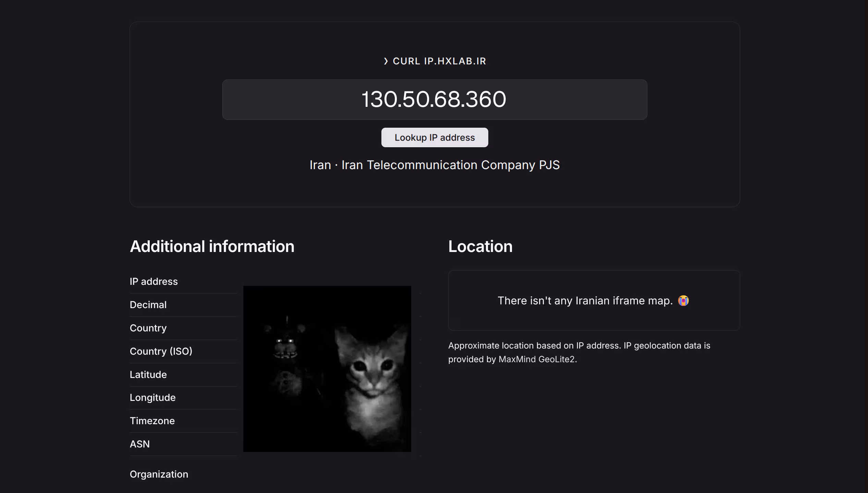Click the chevron icon before CURL IP.HXLAB.IR
Screen dimensions: 868x493
(x=386, y=61)
